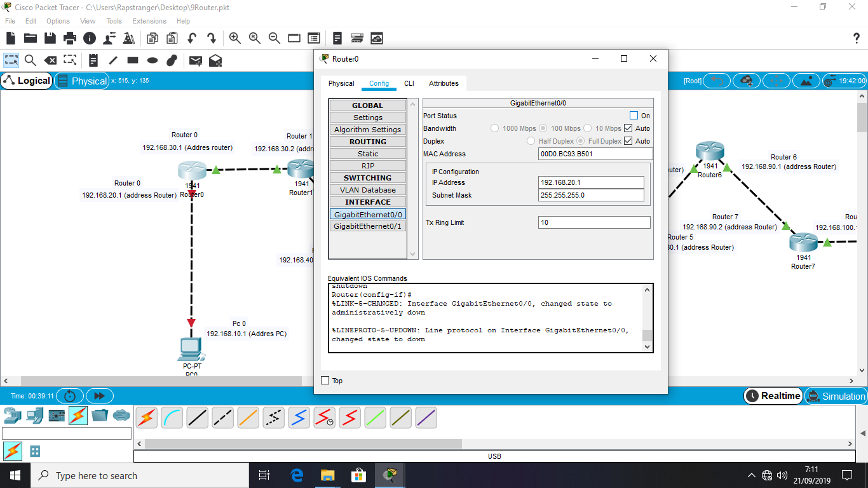The width and height of the screenshot is (868, 488).
Task: Tick the Top checkbox in Router0 window
Action: pyautogui.click(x=325, y=381)
